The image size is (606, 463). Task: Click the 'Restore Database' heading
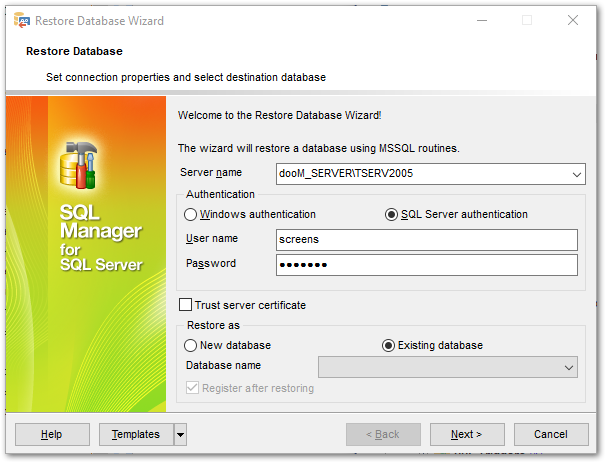[x=74, y=51]
